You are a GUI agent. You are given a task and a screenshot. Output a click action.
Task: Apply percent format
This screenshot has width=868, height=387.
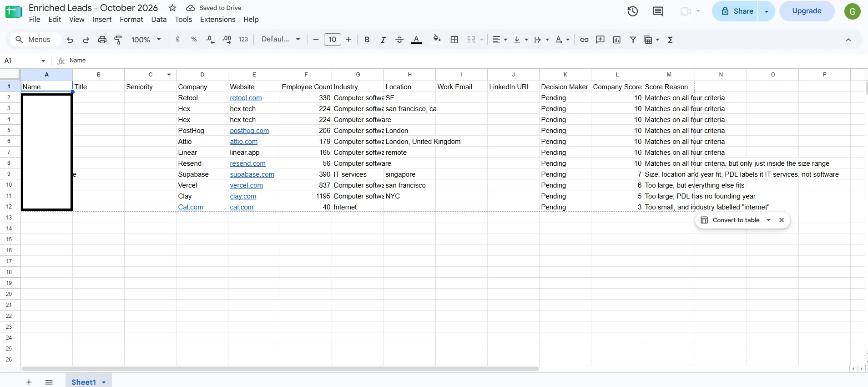point(194,40)
